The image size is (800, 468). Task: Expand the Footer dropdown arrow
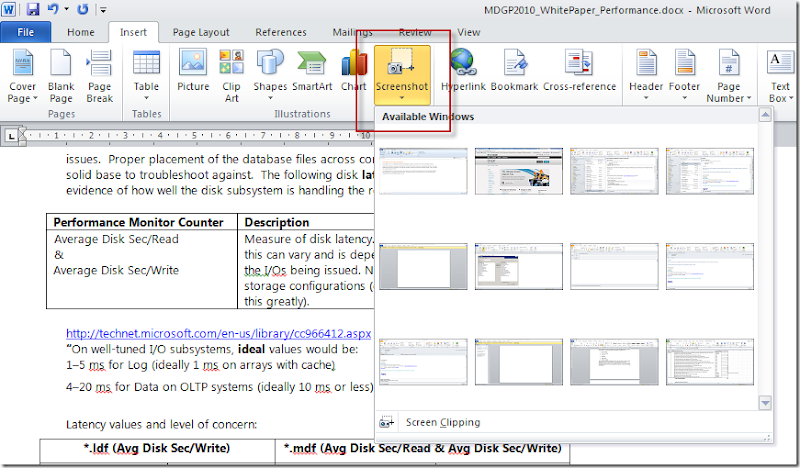684,98
